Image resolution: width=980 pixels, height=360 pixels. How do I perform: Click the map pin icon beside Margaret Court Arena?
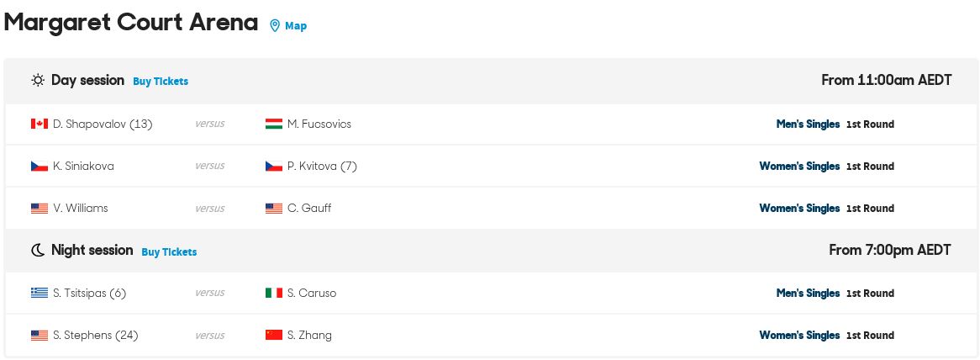point(274,25)
